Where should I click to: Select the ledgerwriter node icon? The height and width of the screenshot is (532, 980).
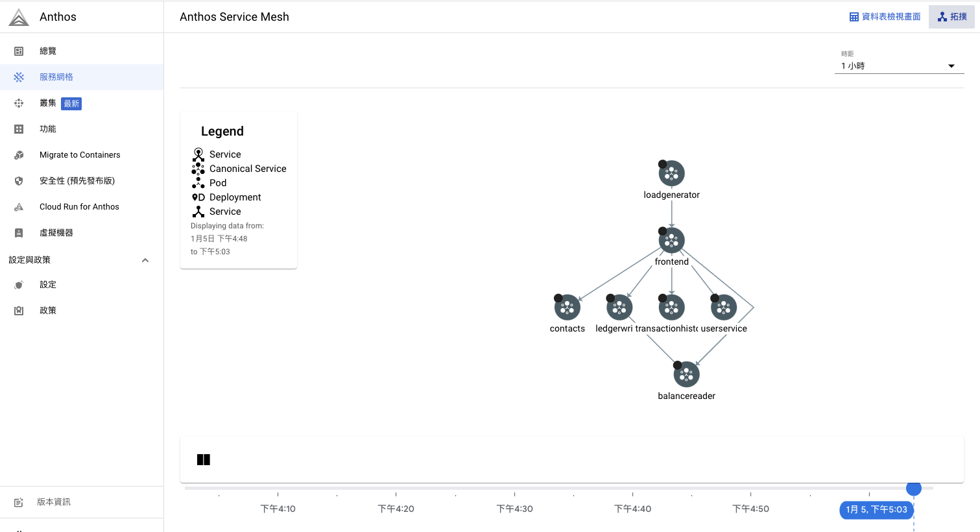[x=619, y=308]
